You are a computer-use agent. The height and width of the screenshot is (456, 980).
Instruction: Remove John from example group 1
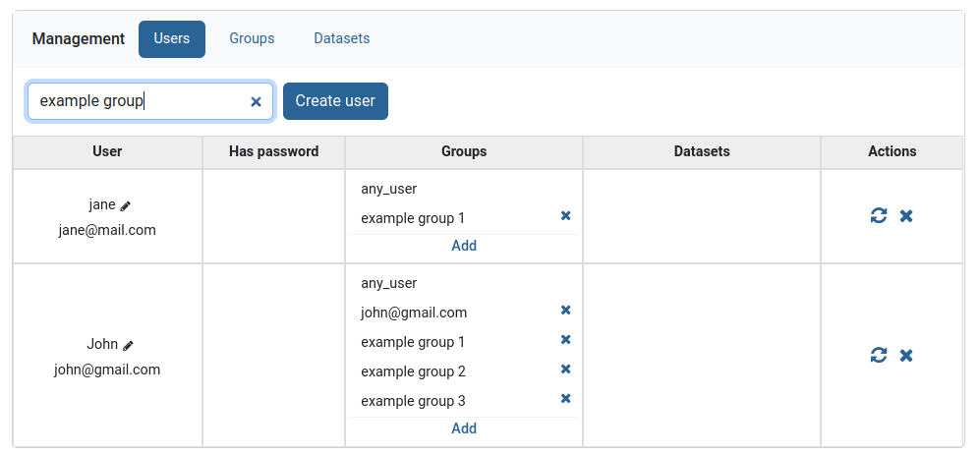coord(565,340)
